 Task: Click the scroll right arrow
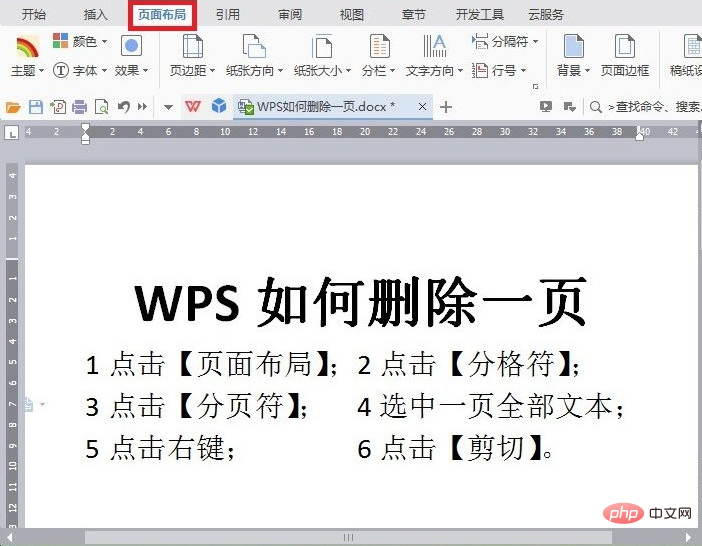[x=689, y=537]
